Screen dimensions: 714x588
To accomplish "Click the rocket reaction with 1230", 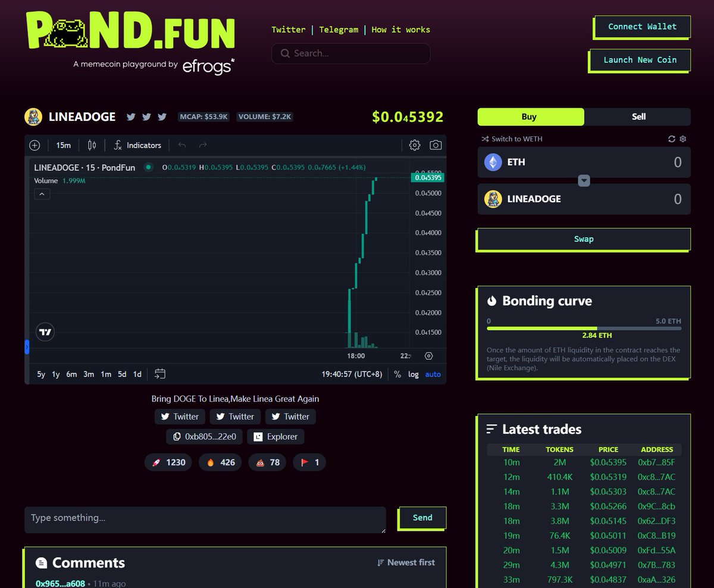I will pyautogui.click(x=168, y=462).
